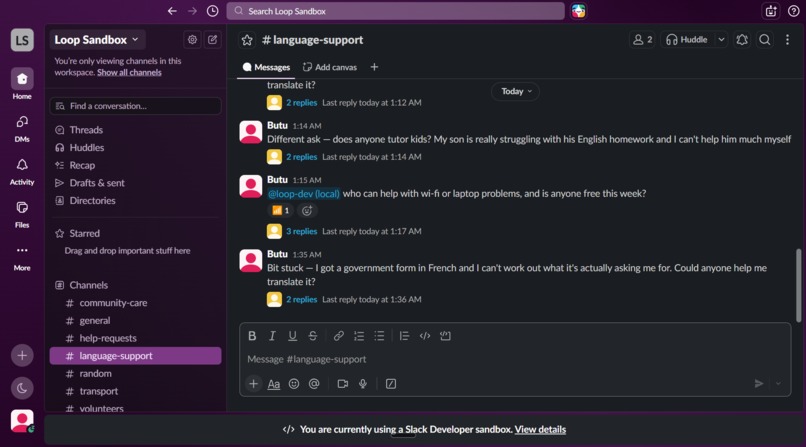Insert a code block
Viewport: 806px width, 447px height.
point(445,336)
